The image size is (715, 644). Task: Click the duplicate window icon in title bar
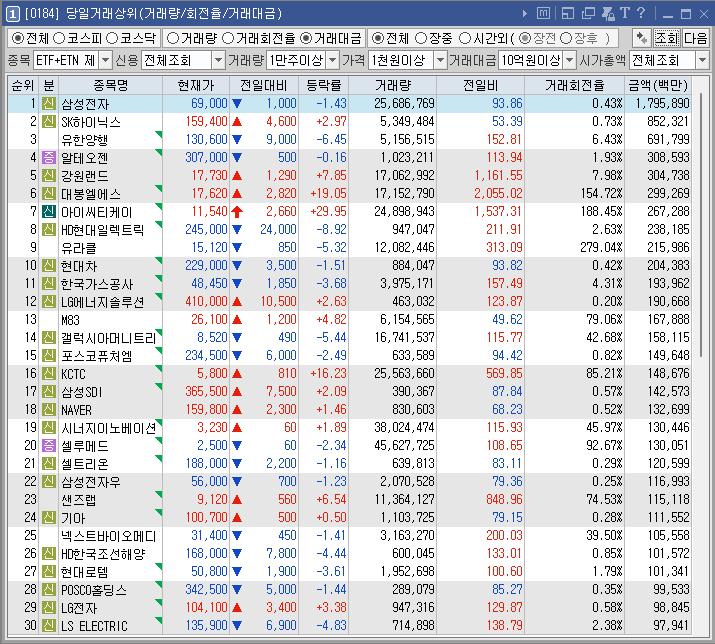[x=588, y=14]
